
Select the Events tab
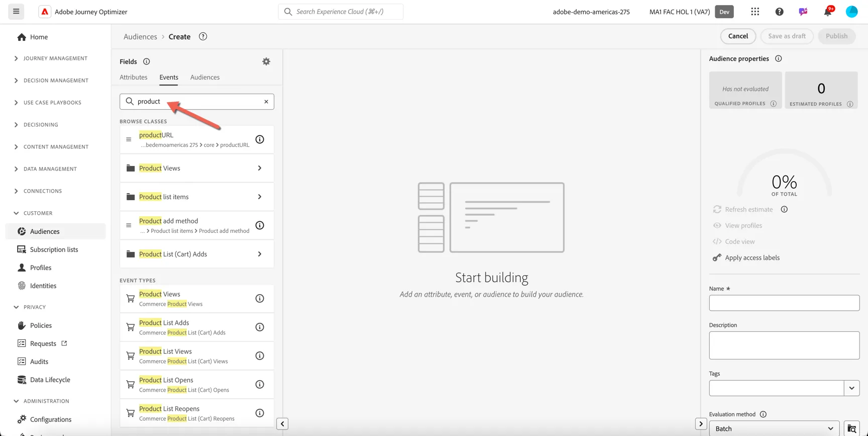[x=169, y=77]
